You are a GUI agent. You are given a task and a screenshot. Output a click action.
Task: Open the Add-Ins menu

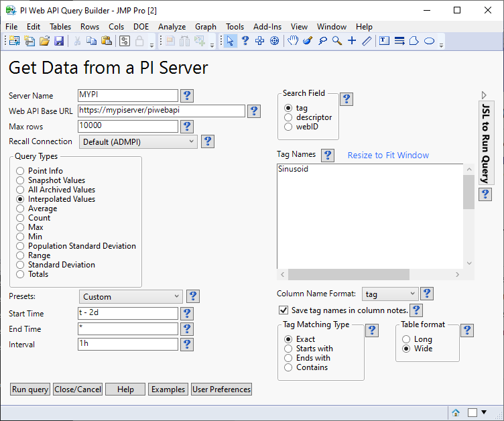[x=267, y=27]
